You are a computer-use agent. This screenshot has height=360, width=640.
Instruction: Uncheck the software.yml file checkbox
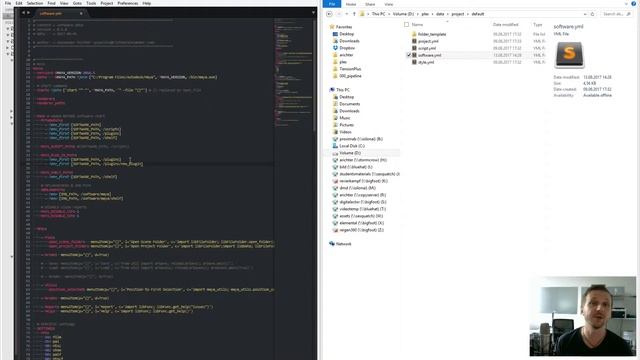(x=409, y=55)
